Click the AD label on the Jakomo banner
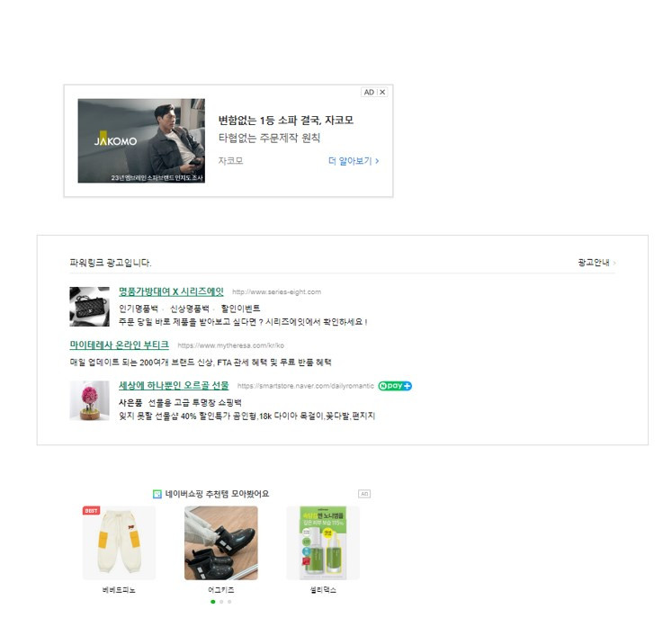The width and height of the screenshot is (672, 618). [369, 92]
